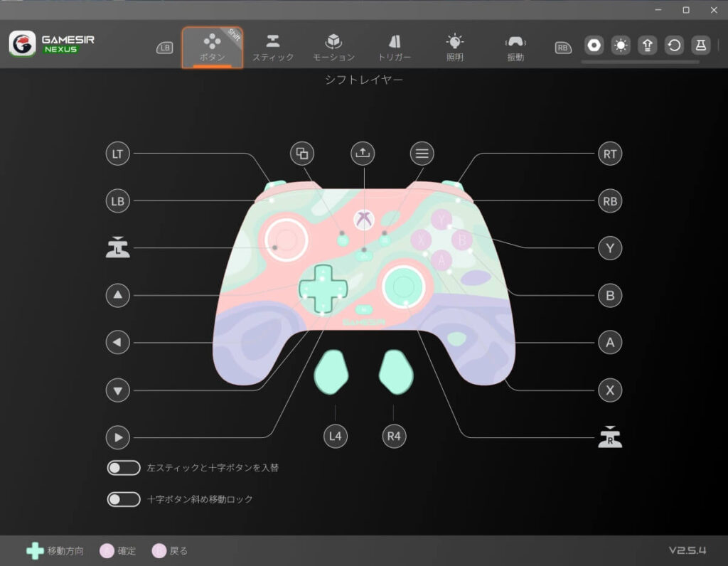This screenshot has width=728, height=566.
Task: Open the モーション tab
Action: (334, 48)
